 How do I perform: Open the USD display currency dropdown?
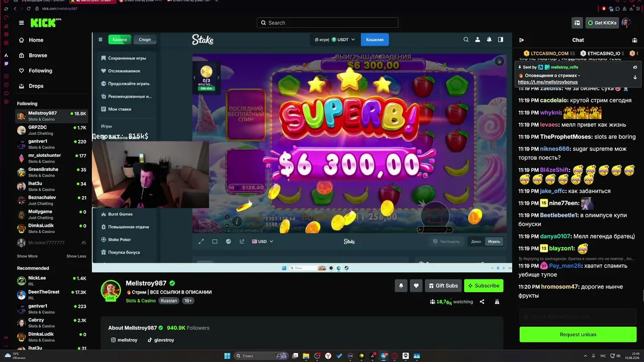point(262,241)
